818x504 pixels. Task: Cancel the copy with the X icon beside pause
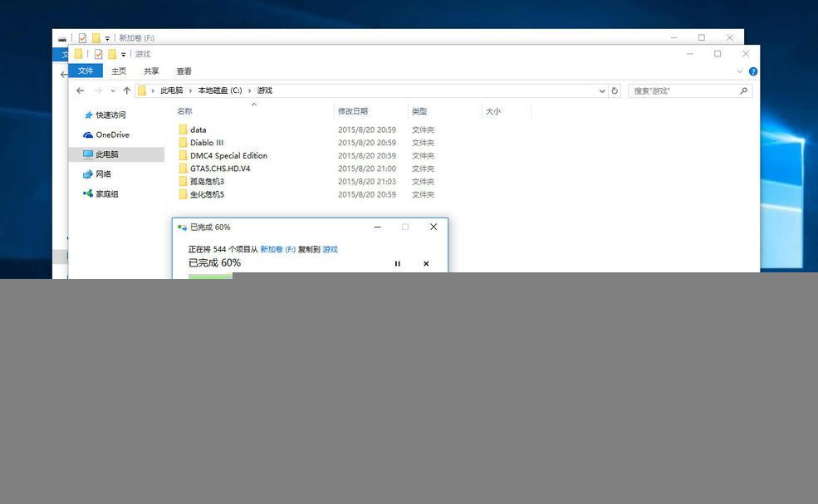[426, 263]
